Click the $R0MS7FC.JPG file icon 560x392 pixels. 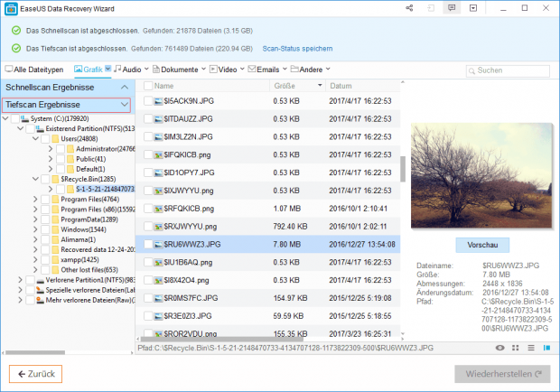pyautogui.click(x=158, y=298)
